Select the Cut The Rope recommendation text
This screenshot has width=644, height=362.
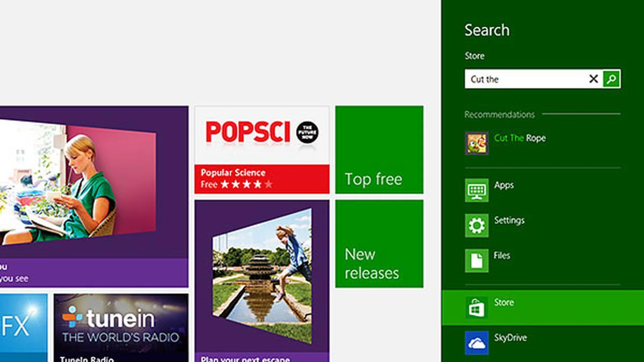(x=520, y=138)
